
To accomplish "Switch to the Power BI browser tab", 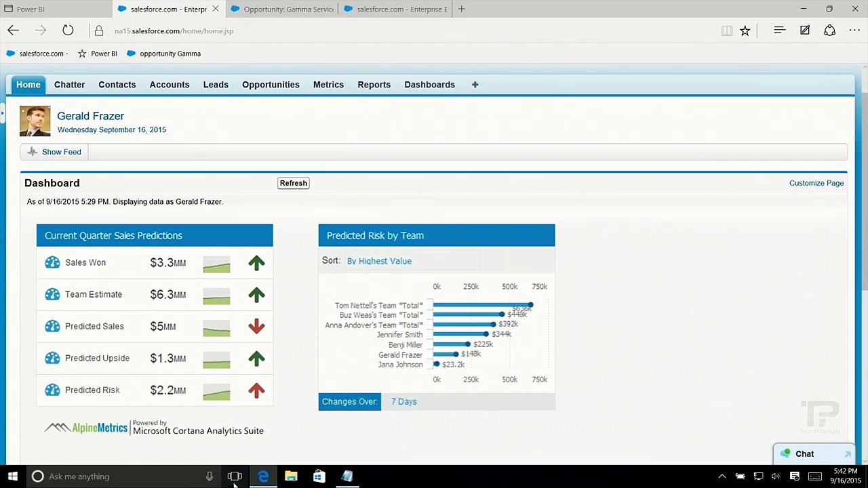I will click(x=56, y=9).
